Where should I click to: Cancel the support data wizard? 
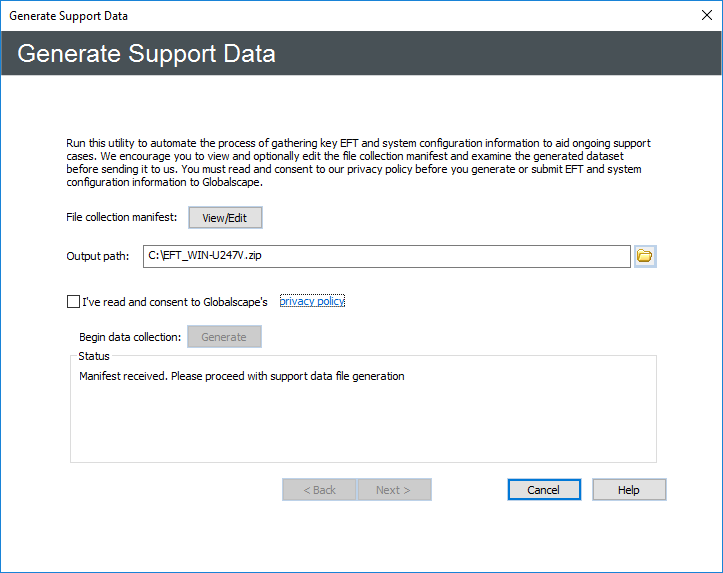tap(544, 490)
